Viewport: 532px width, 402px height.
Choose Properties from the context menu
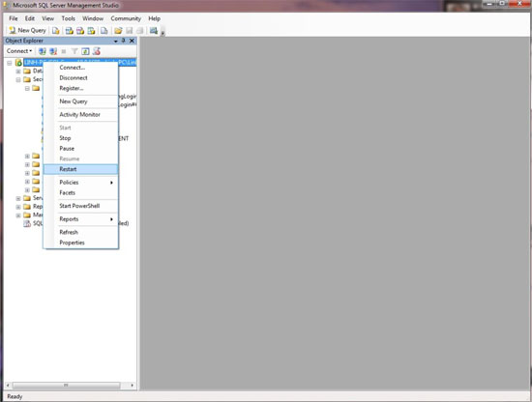click(80, 243)
